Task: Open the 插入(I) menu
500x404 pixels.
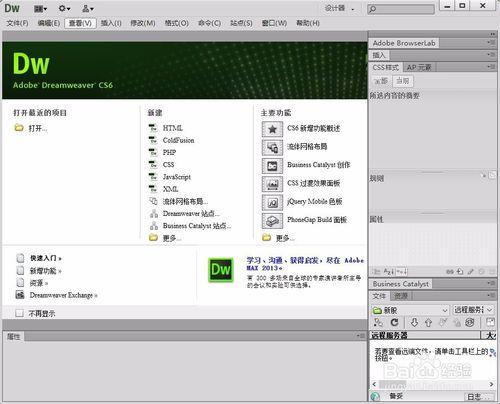Action: (x=111, y=23)
